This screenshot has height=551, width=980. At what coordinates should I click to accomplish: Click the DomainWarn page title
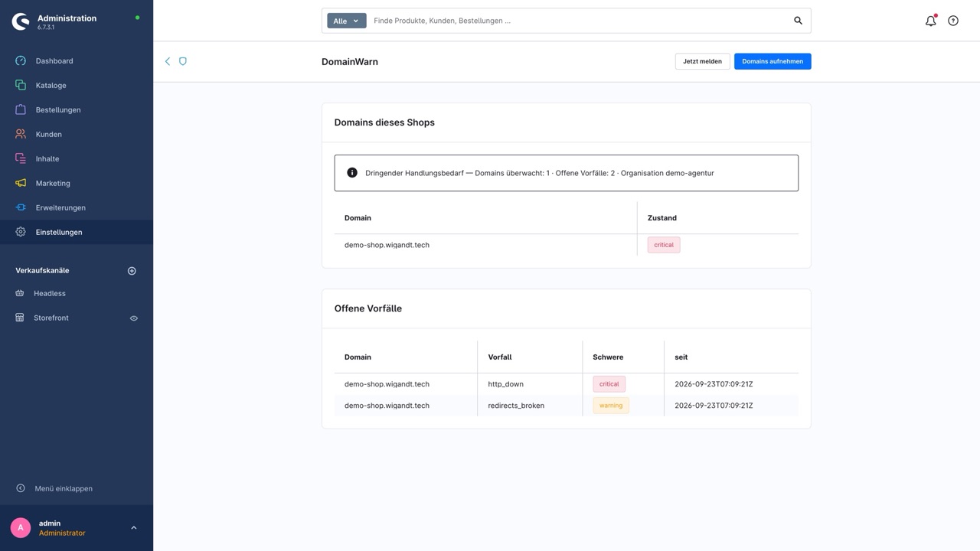click(350, 61)
